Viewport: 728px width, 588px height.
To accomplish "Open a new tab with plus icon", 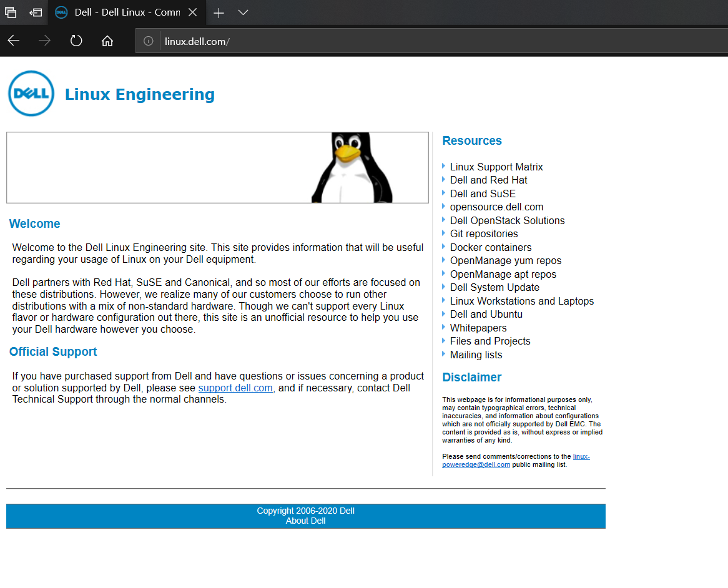I will tap(219, 13).
